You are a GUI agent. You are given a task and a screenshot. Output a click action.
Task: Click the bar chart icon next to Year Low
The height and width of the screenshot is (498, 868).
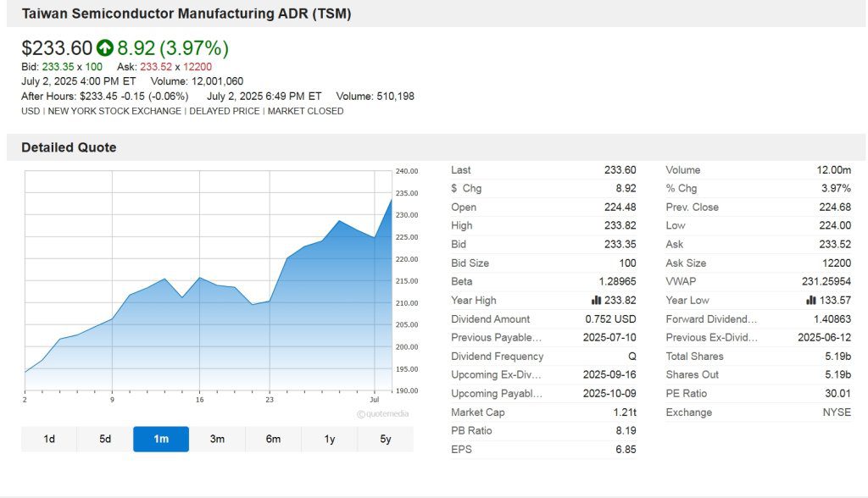[811, 301]
